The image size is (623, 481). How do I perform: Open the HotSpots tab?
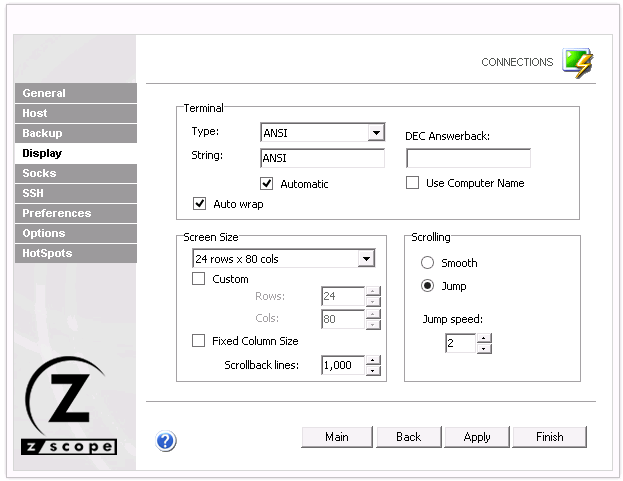pos(76,253)
